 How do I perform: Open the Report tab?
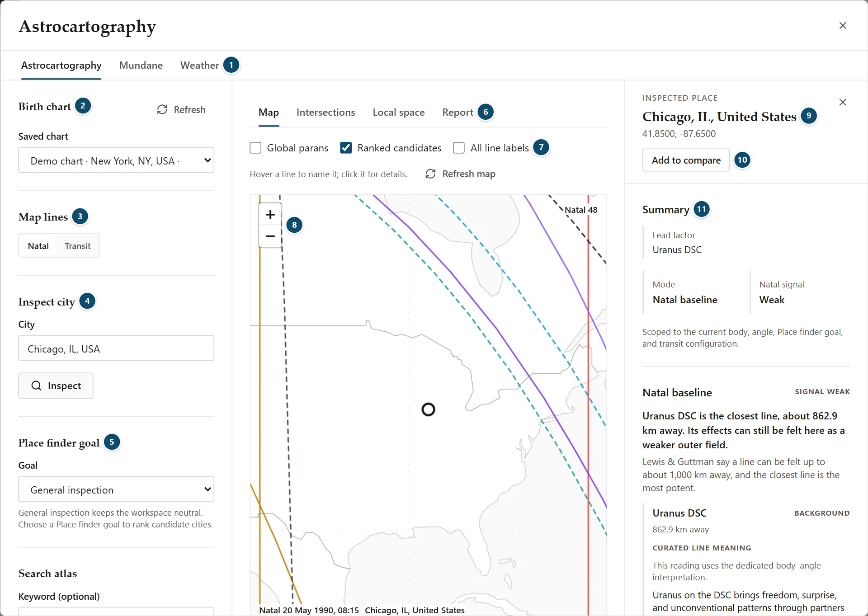tap(458, 113)
